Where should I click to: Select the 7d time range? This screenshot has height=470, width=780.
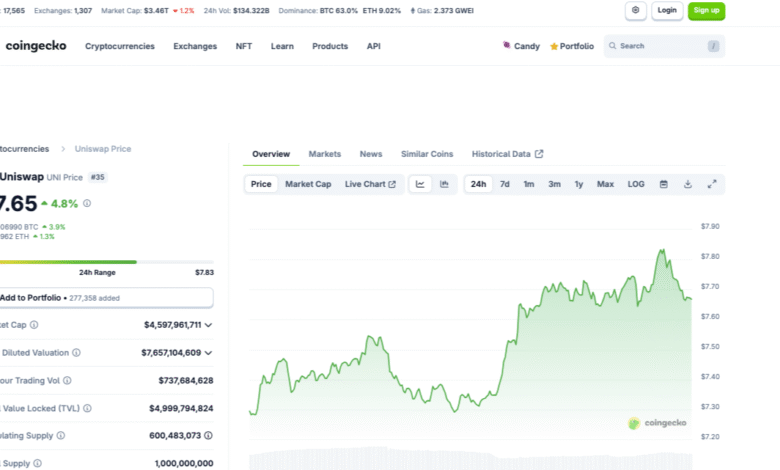[504, 184]
